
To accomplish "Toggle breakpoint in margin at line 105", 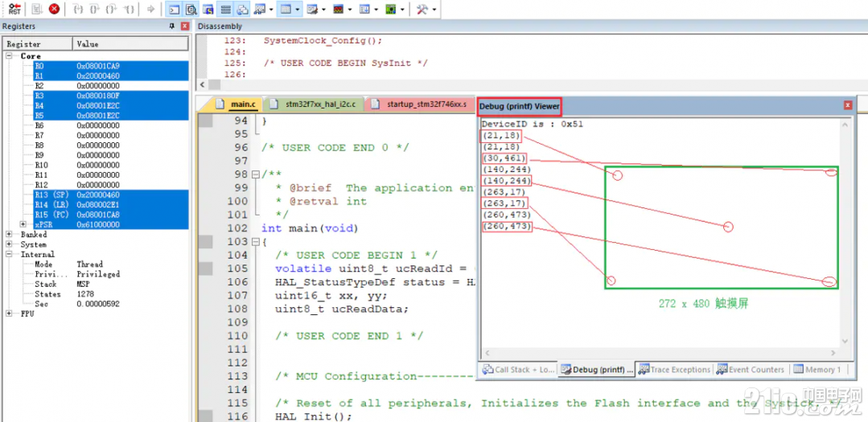I will tap(205, 268).
